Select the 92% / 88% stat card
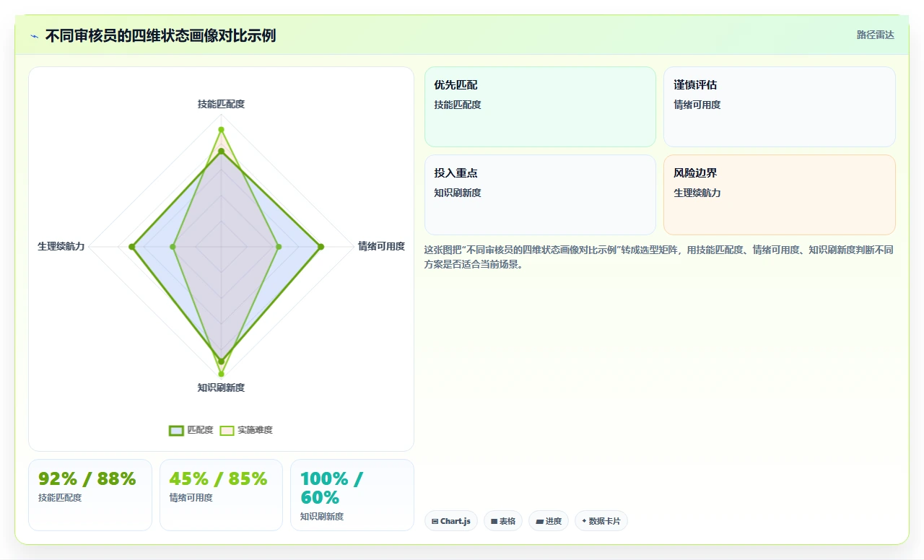 tap(90, 495)
